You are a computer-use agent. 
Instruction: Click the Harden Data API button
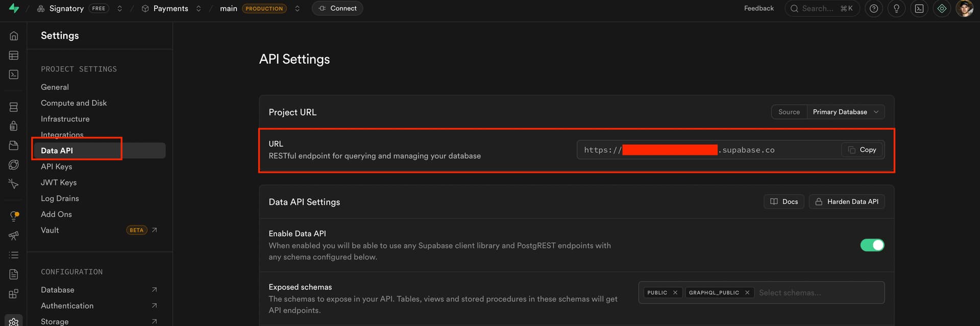(x=846, y=202)
